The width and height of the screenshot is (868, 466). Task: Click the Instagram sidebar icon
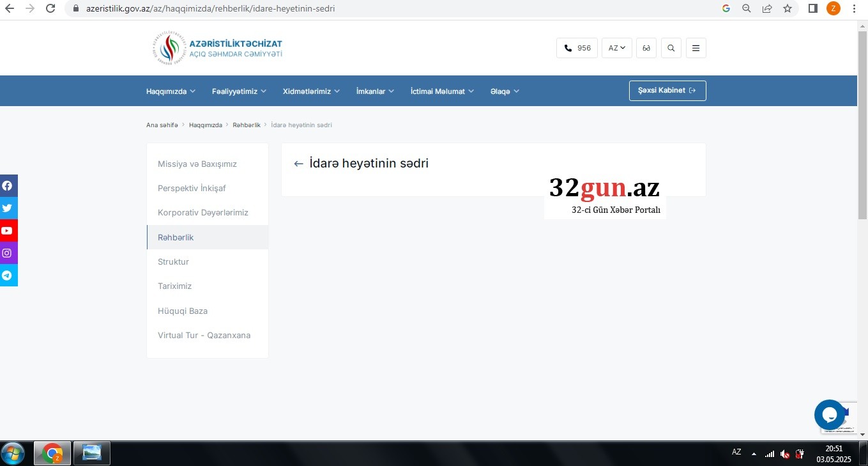coord(8,253)
